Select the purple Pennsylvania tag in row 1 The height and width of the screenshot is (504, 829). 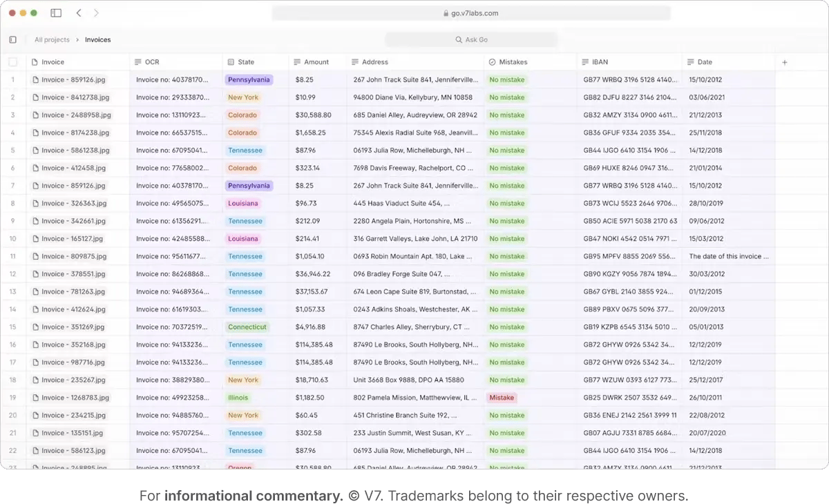(249, 80)
